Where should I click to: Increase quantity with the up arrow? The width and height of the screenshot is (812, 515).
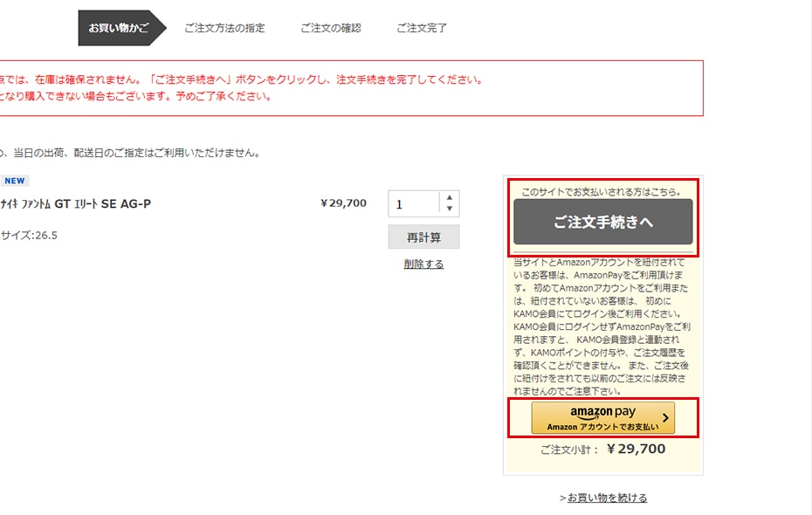coord(449,198)
